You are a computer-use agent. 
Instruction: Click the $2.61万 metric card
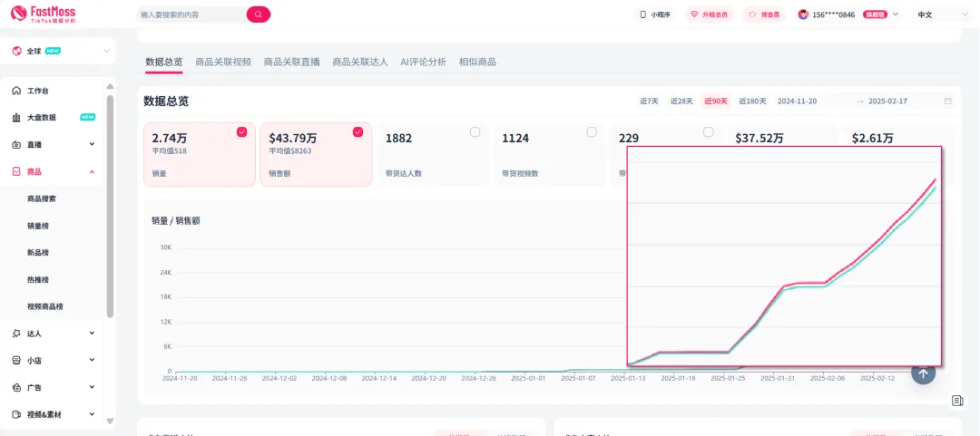coord(896,139)
